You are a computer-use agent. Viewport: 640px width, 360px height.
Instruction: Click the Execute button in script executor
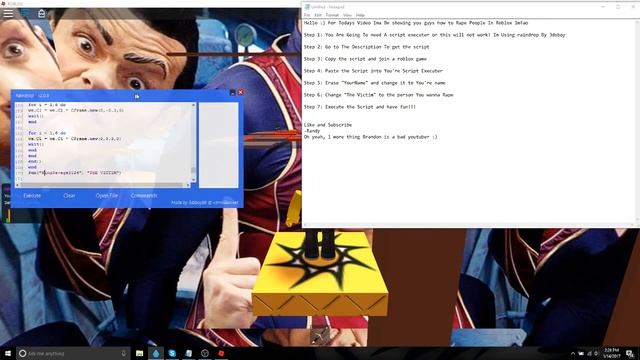coord(32,196)
